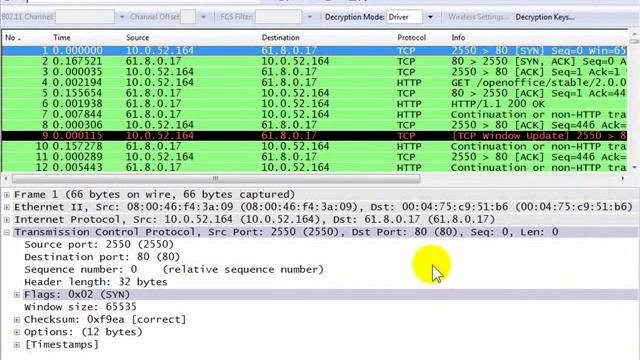Click the horizontal scrollbar left arrow

5,178
